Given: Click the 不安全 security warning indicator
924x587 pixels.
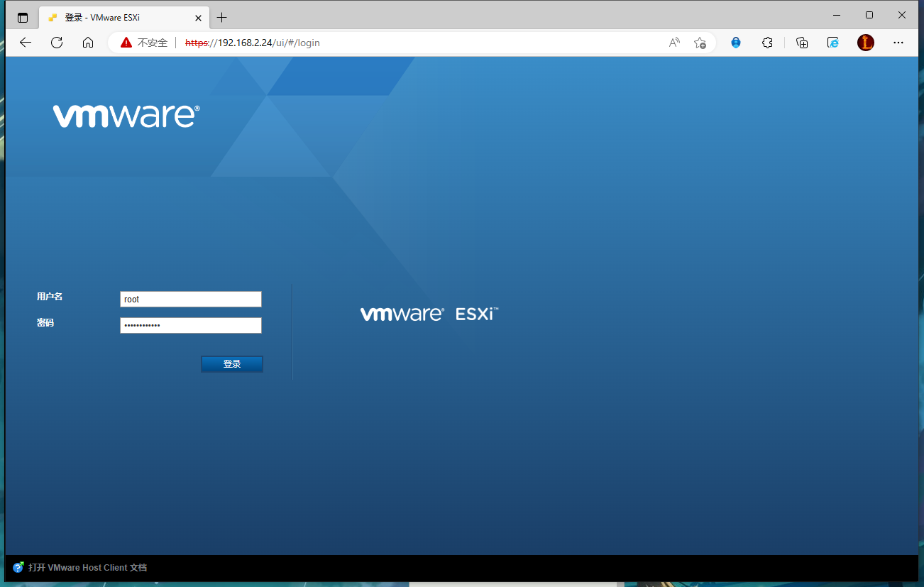Looking at the screenshot, I should [144, 43].
